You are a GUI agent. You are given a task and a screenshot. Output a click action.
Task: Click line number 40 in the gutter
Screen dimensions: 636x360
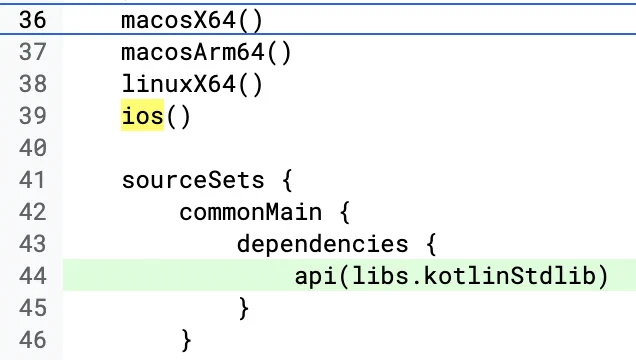point(32,148)
